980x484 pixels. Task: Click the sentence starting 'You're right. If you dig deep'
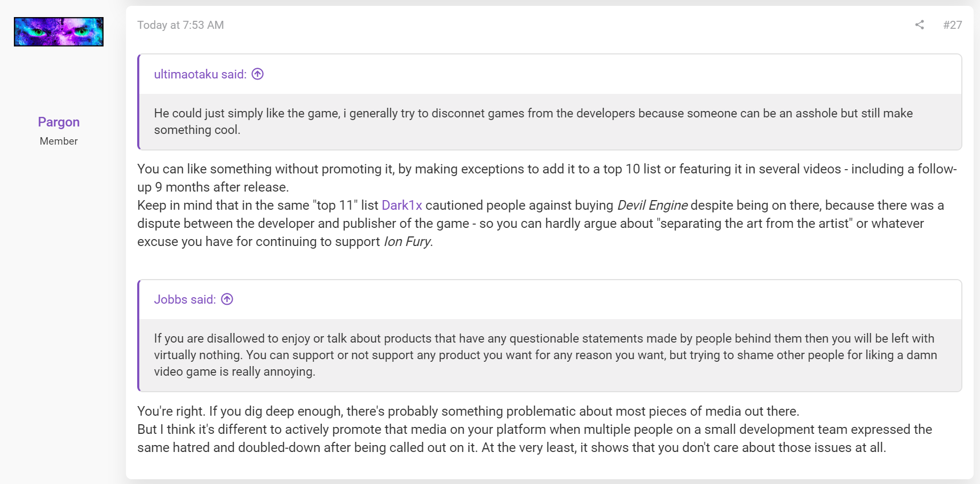468,411
